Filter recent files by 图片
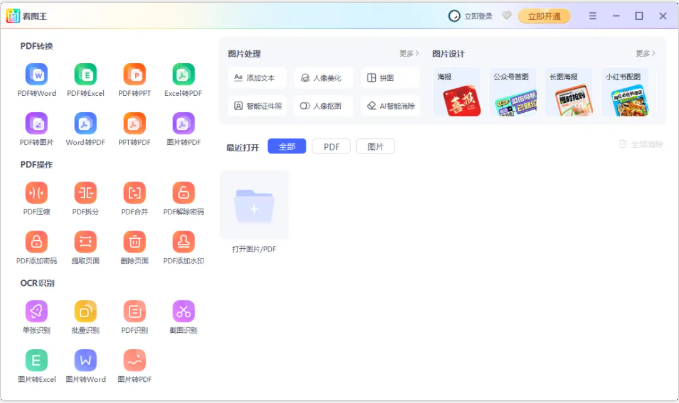679x403 pixels. coord(375,146)
